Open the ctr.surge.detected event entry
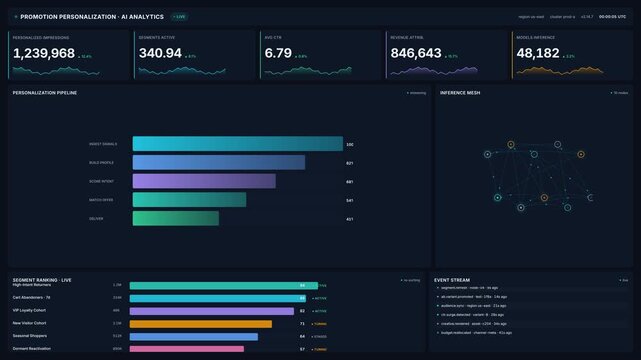This screenshot has width=641, height=360. 531,315
